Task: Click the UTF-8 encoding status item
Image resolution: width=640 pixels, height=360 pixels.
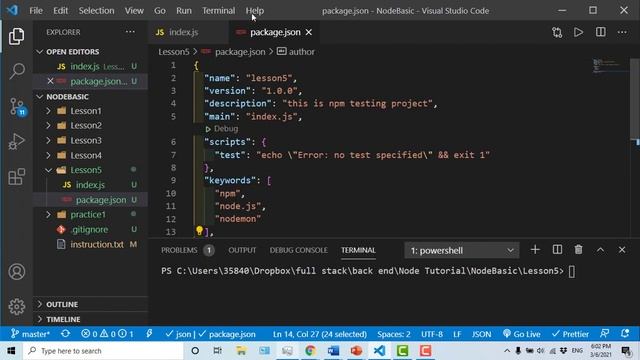Action: coord(432,334)
